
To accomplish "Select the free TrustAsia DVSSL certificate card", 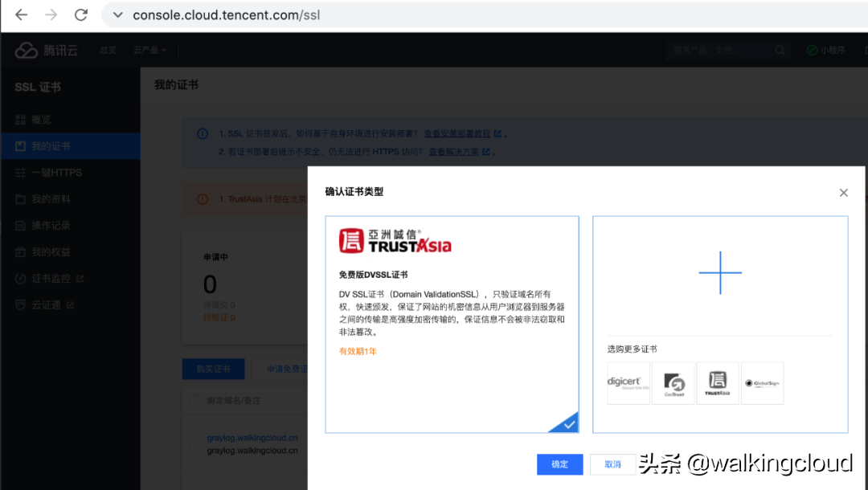I will tap(452, 321).
